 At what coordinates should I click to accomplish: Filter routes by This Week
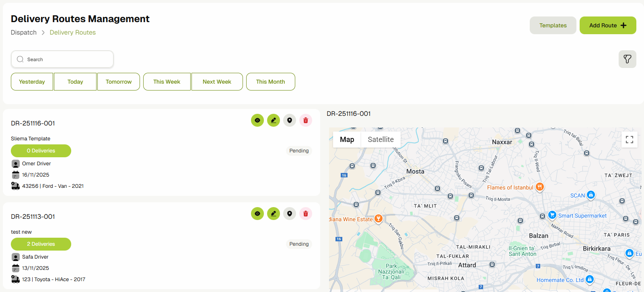(x=167, y=82)
